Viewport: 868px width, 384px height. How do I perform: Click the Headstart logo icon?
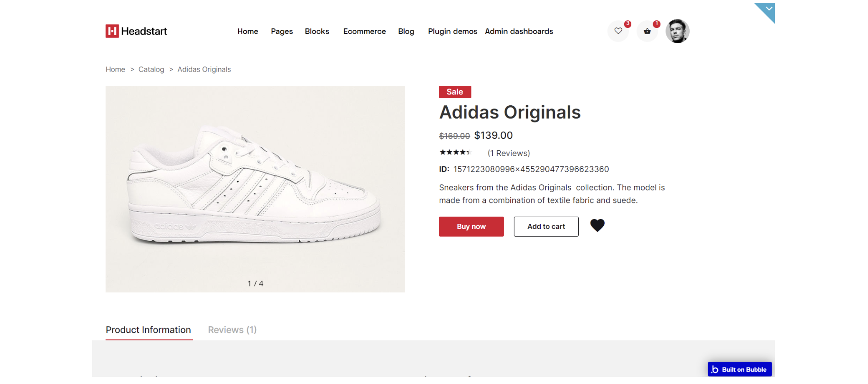click(x=112, y=31)
